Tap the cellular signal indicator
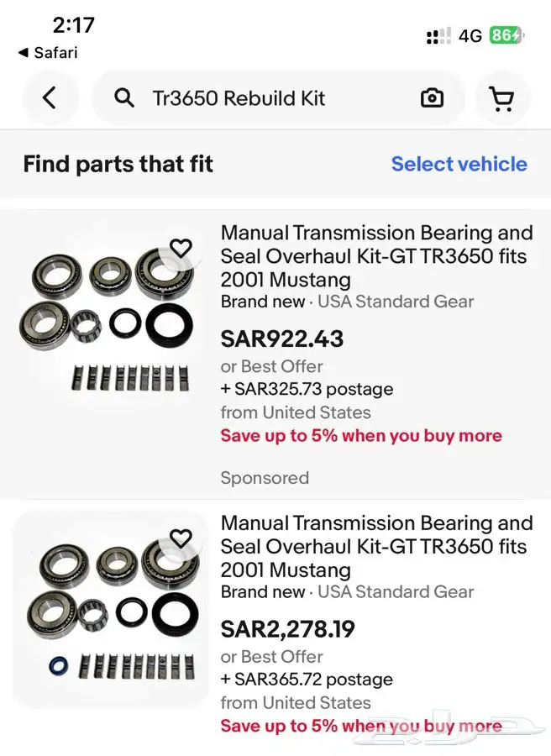 click(438, 35)
